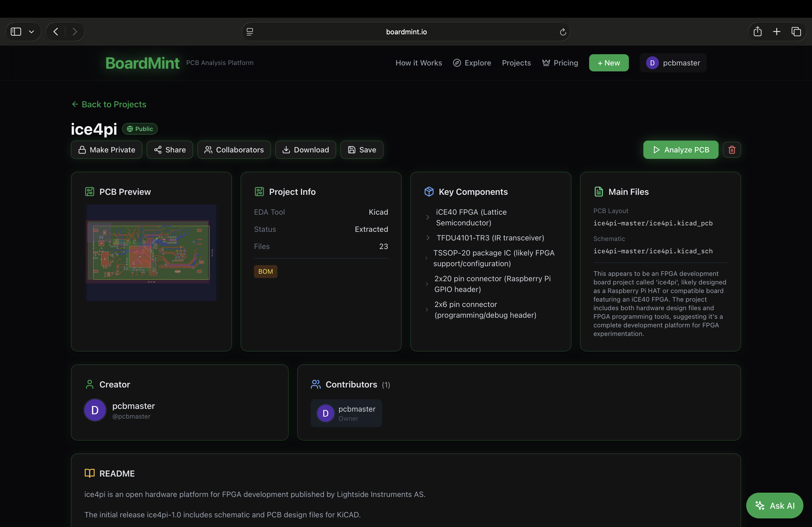Click the PCB layout preview thumbnail
812x527 pixels.
[x=151, y=252]
